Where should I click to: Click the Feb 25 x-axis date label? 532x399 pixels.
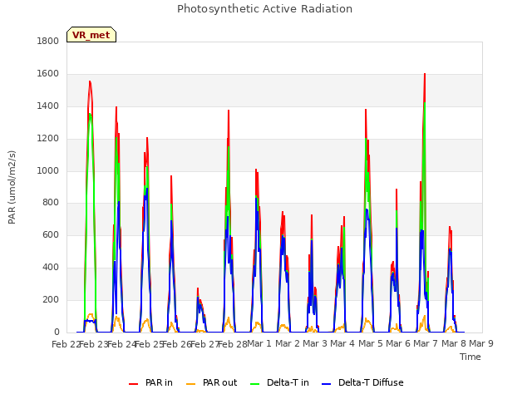(x=150, y=344)
